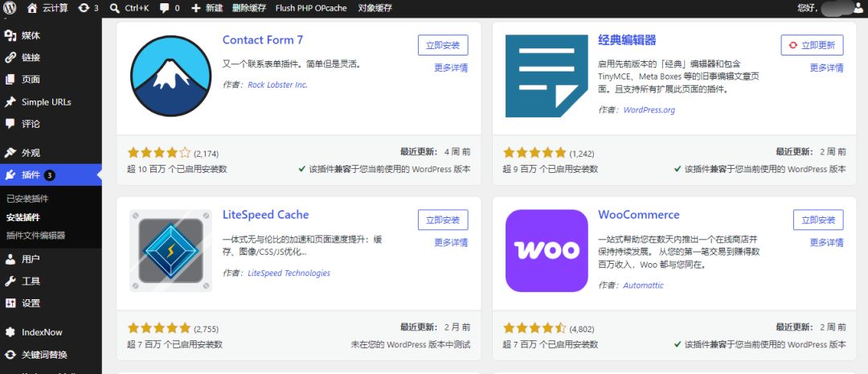Install Contact Form 7 with 立即安装
The height and width of the screenshot is (374, 868).
pyautogui.click(x=443, y=45)
